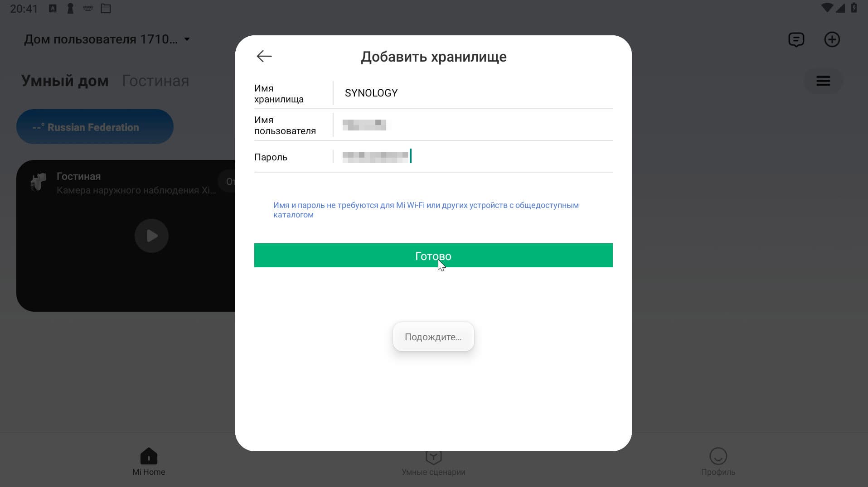Click the Mi Wi-Fi hint text
868x487 pixels.
pos(426,210)
